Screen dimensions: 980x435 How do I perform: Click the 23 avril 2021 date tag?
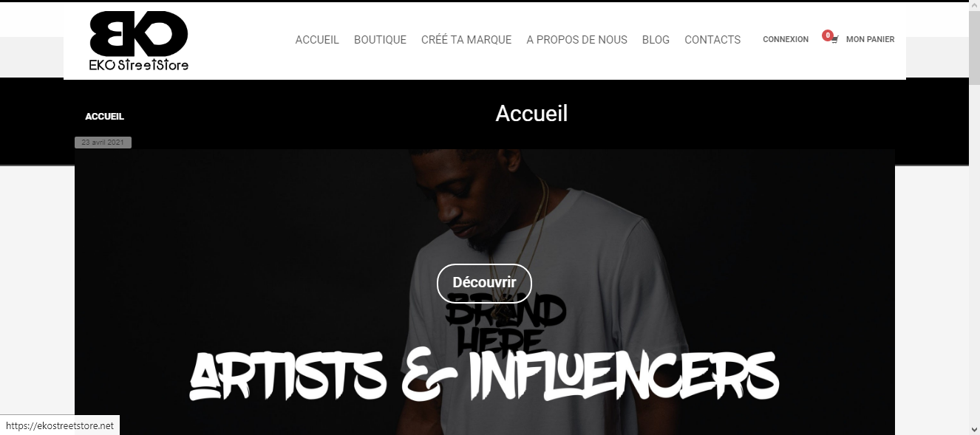pyautogui.click(x=103, y=143)
